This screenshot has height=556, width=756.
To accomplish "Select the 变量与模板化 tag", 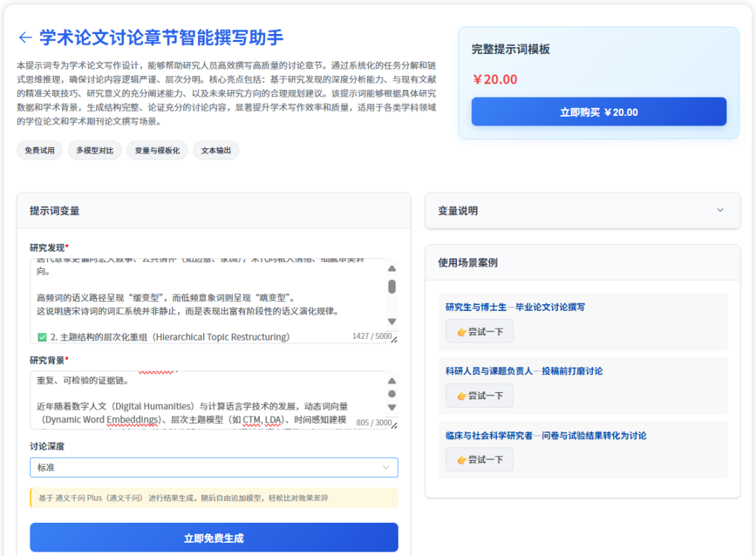I will 157,151.
